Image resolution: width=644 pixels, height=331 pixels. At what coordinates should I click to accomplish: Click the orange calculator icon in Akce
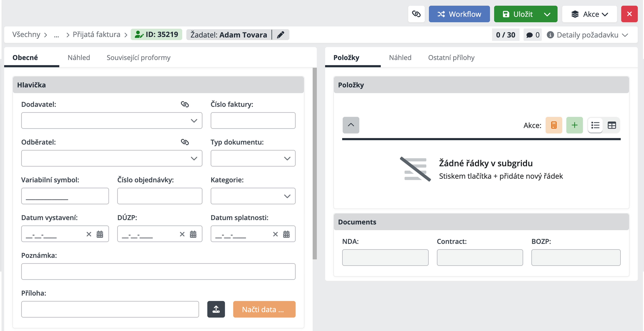click(x=554, y=125)
